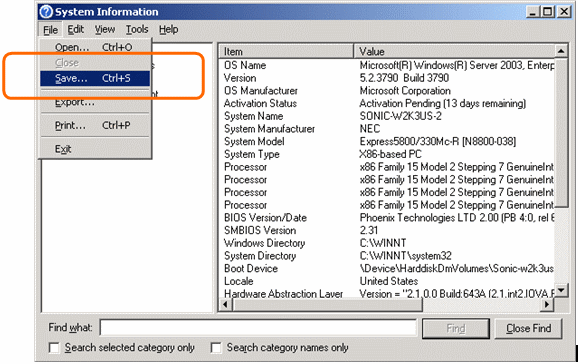The image size is (578, 364).
Task: Choose Save... from File menu
Action: [x=95, y=78]
